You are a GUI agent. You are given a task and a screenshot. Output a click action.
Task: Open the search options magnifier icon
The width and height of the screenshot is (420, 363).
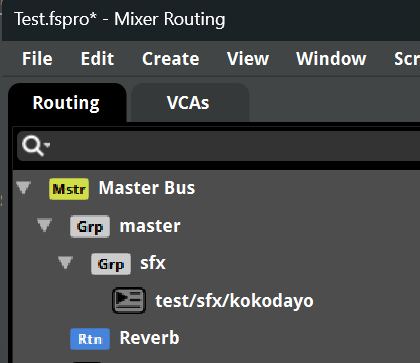pyautogui.click(x=36, y=146)
